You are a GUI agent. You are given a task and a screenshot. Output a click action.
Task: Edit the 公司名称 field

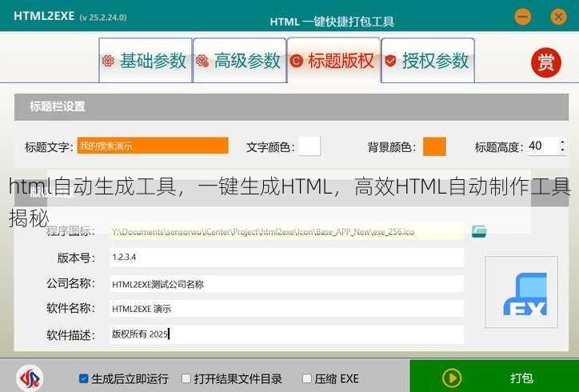coord(286,284)
